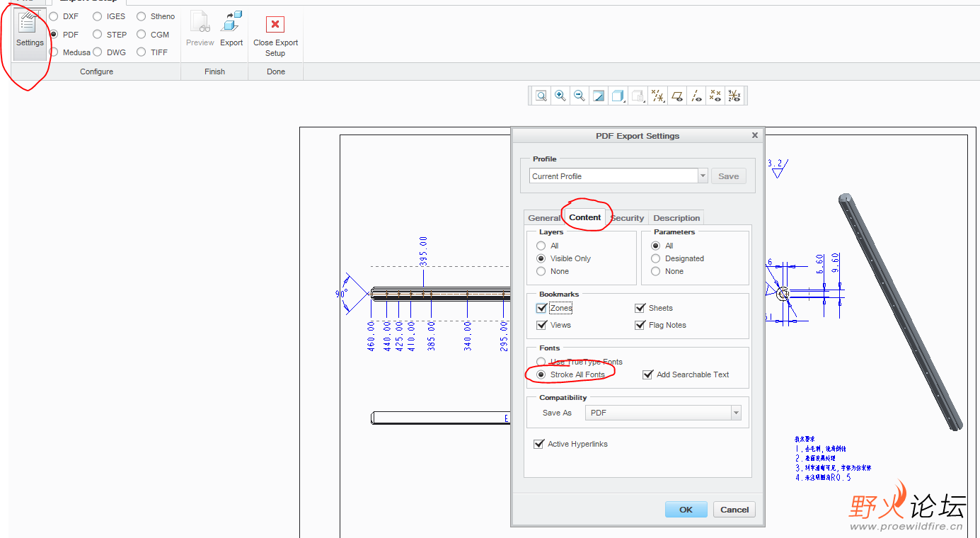980x538 pixels.
Task: Confirm settings with OK button
Action: point(686,510)
